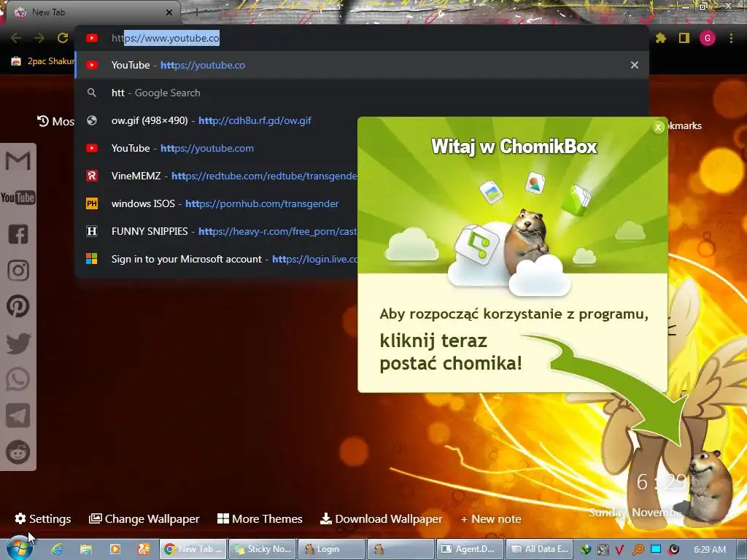Click the address bar URL field
The height and width of the screenshot is (560, 747).
(362, 38)
